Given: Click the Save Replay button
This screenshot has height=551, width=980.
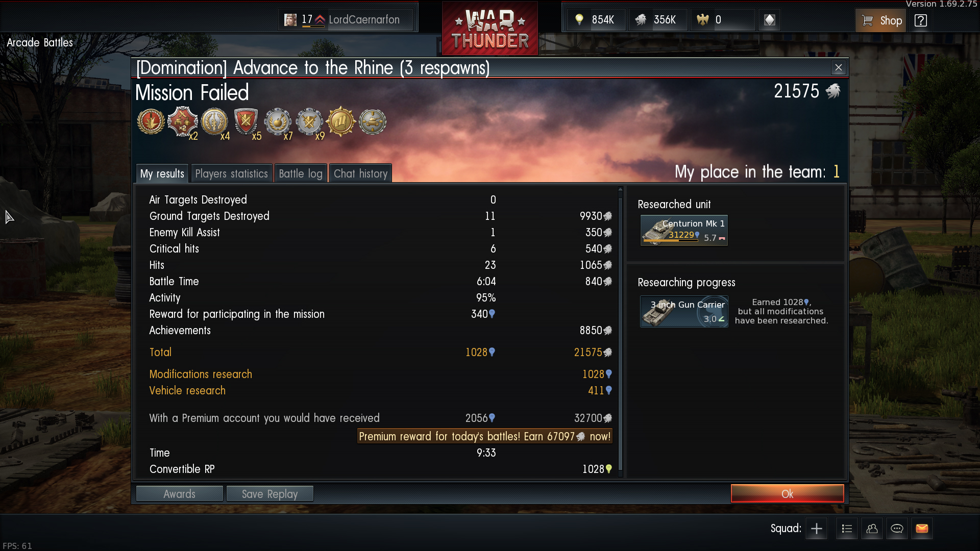Looking at the screenshot, I should point(269,494).
